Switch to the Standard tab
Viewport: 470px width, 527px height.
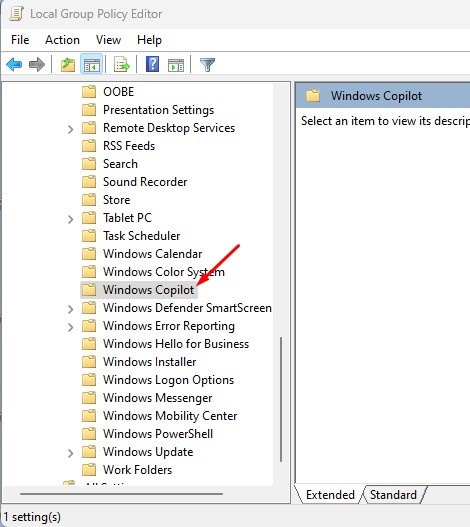[393, 495]
